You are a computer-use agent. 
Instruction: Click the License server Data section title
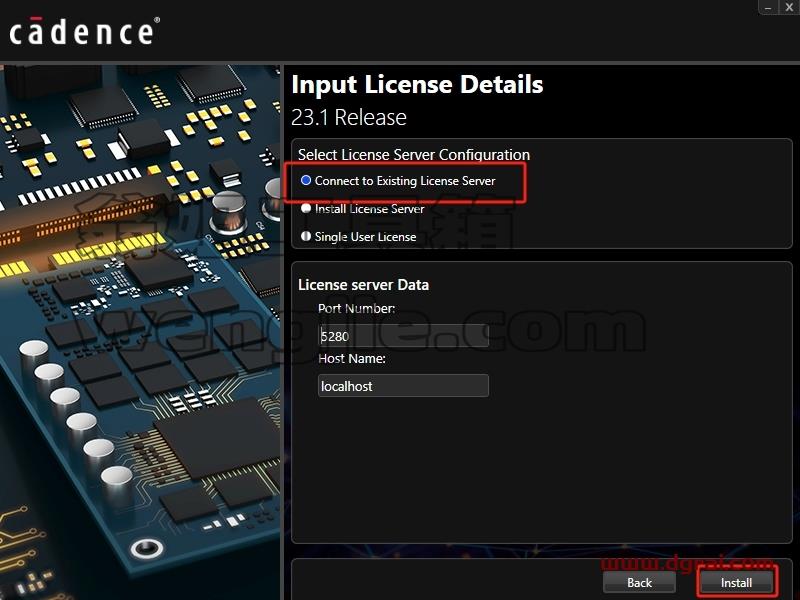363,285
